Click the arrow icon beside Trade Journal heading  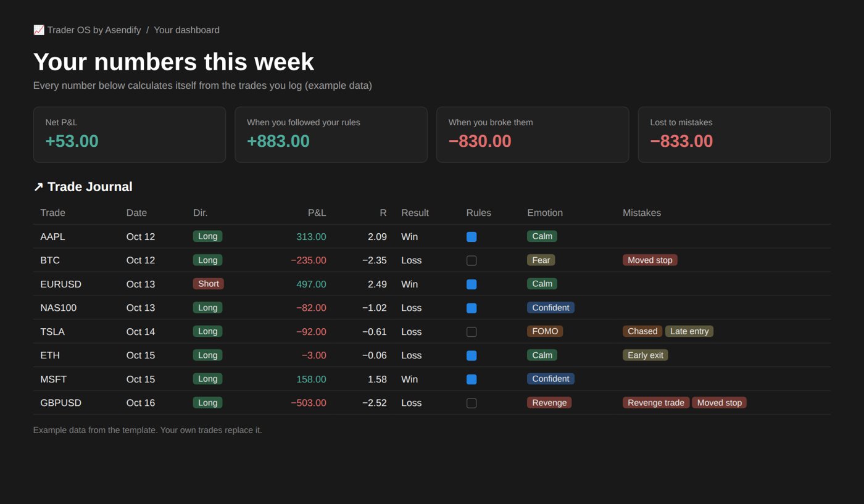click(38, 187)
